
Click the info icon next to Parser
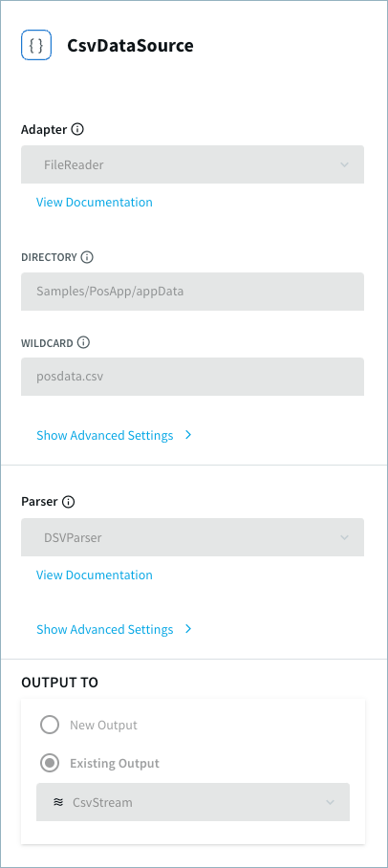(x=69, y=502)
